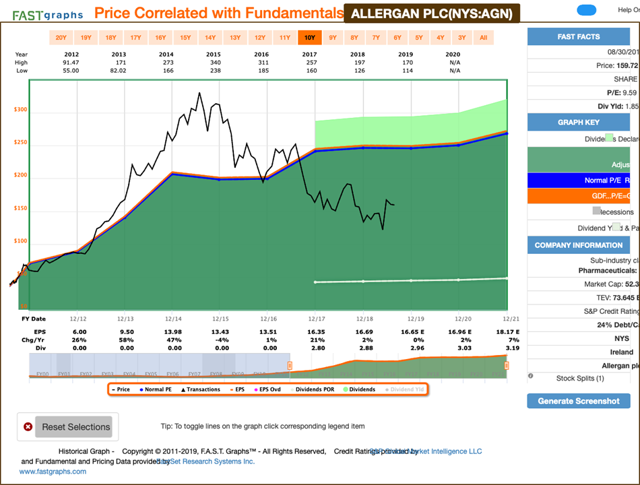The height and width of the screenshot is (485, 640).
Task: Select the 4Y time range tab
Action: [x=440, y=38]
